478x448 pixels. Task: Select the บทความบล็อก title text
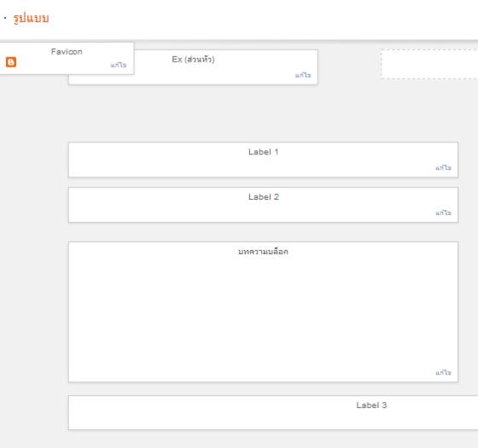(x=263, y=252)
